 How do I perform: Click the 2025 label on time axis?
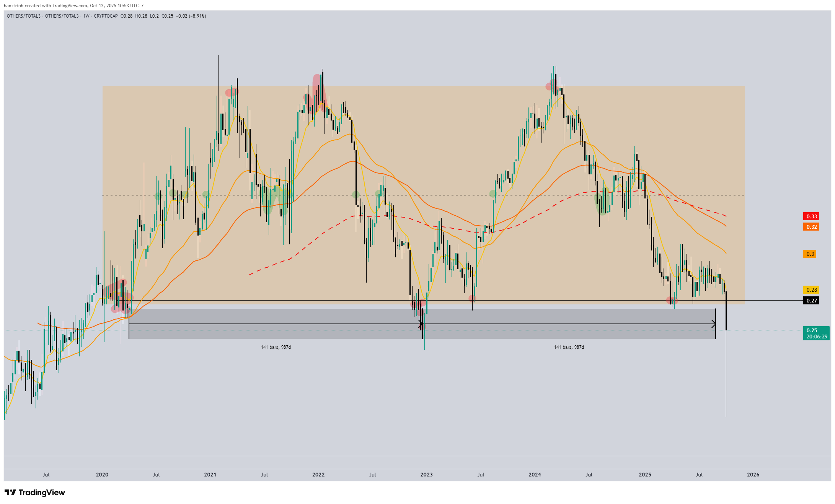[x=645, y=475]
